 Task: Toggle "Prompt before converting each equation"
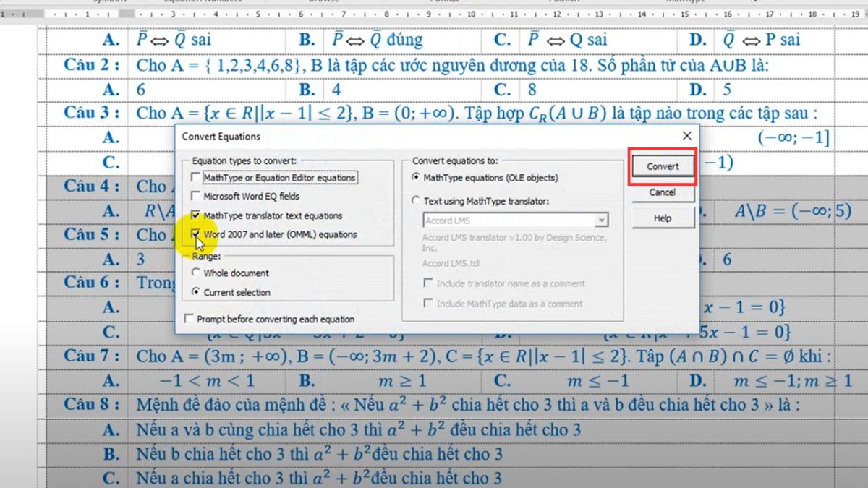click(189, 318)
